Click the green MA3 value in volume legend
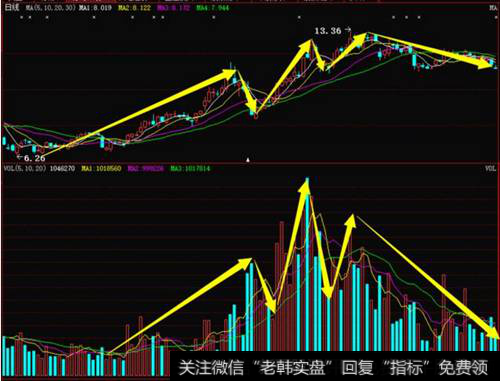 click(190, 168)
